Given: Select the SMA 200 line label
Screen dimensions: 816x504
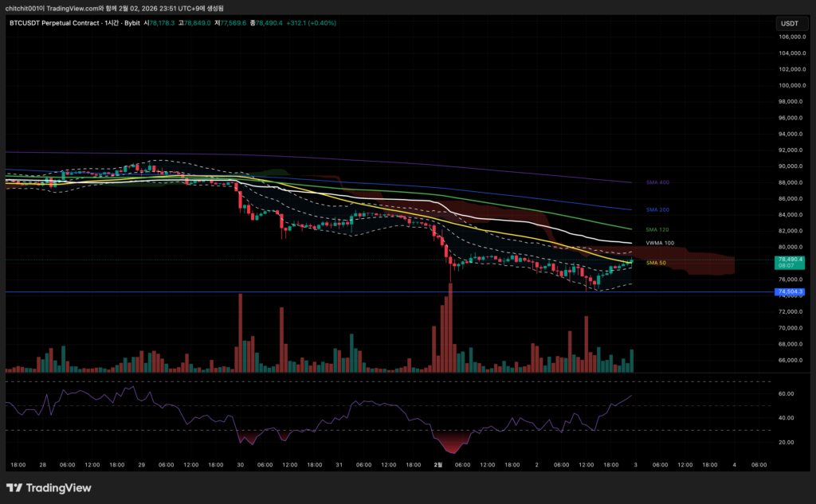Looking at the screenshot, I should coord(657,209).
